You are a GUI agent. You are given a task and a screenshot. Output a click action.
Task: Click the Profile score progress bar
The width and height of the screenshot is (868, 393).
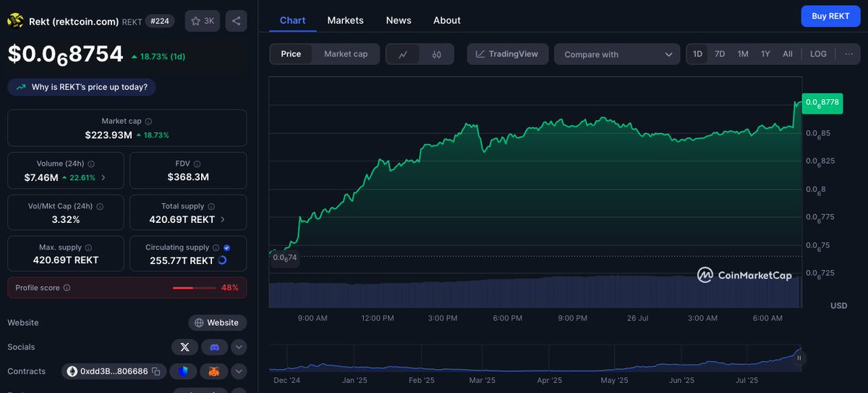click(x=193, y=288)
